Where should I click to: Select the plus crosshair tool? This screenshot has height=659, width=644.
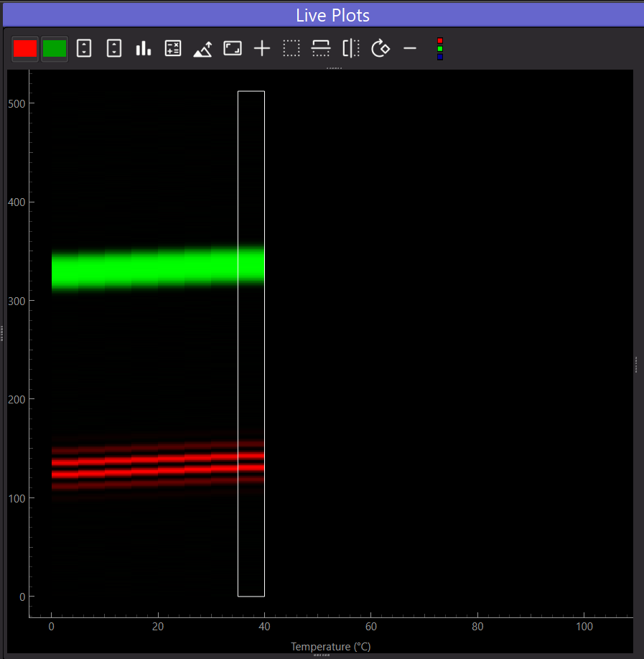[x=262, y=48]
